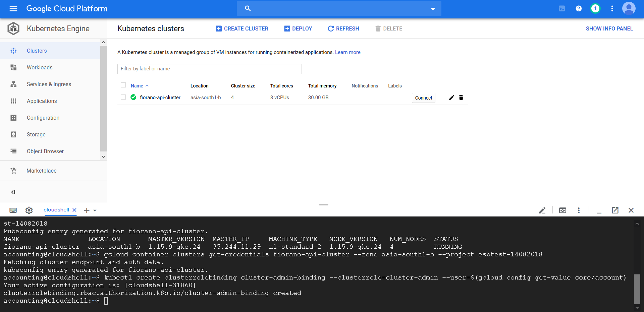This screenshot has width=644, height=312.
Task: Select the cloudshell session tab
Action: 56,210
